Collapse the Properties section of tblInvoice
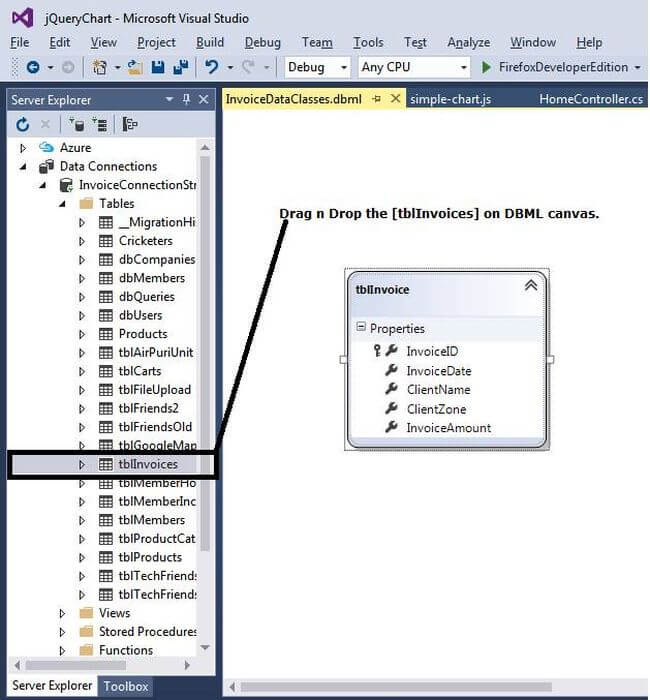The width and height of the screenshot is (650, 700). (x=361, y=327)
